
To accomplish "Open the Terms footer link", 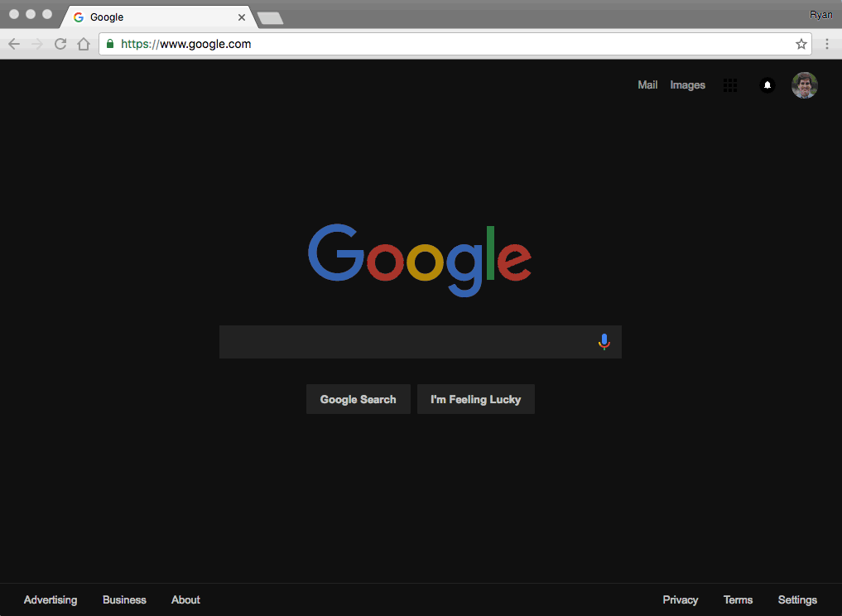I will click(x=738, y=600).
